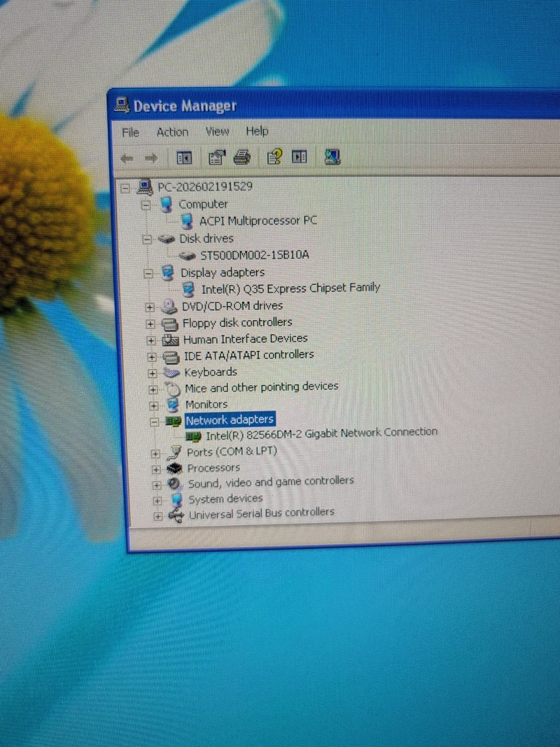Select Intel(R) 82566DM-2 Gigabit Network Connection
This screenshot has height=747, width=560.
pyautogui.click(x=322, y=434)
